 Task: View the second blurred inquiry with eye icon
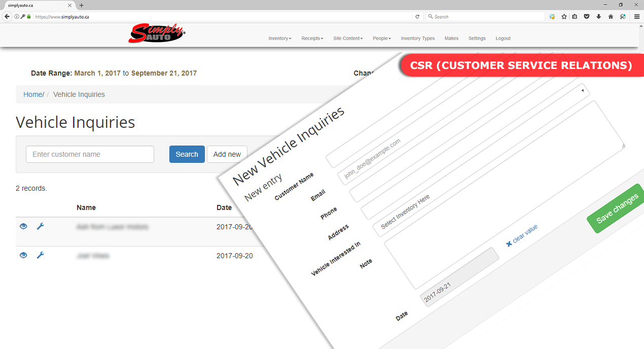click(23, 255)
